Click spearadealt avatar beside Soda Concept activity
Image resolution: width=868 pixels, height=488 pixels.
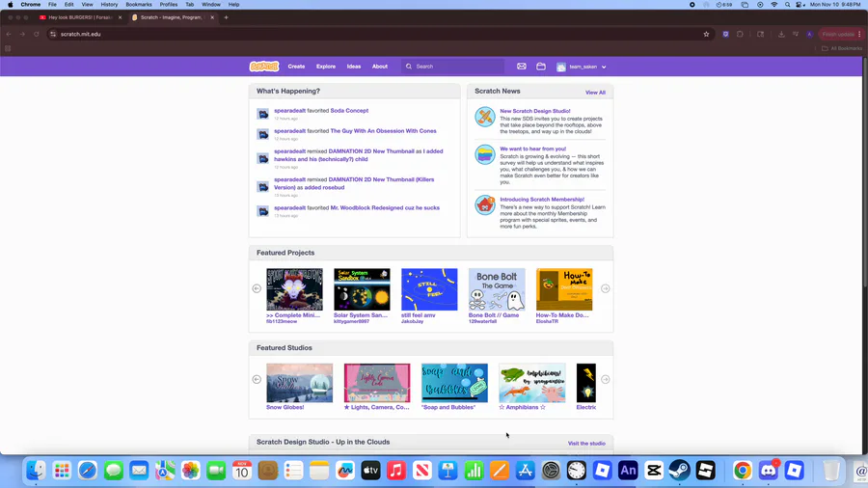(x=263, y=114)
